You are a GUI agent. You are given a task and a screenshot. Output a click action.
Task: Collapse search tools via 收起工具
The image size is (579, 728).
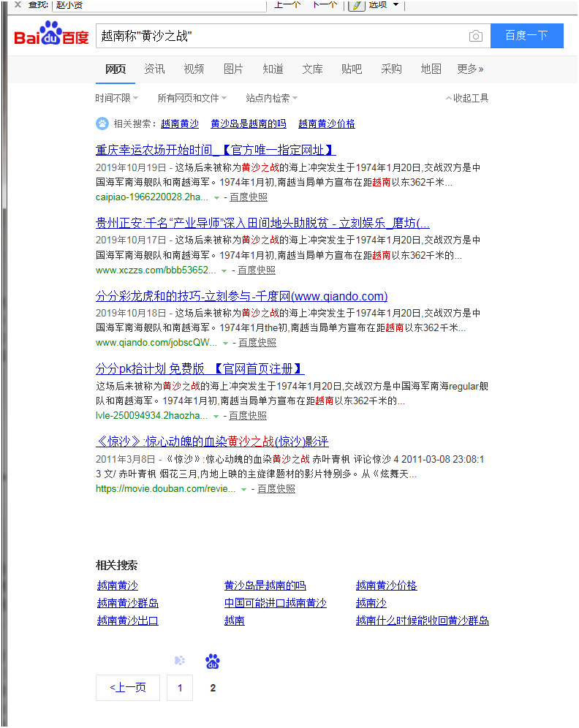[x=467, y=98]
